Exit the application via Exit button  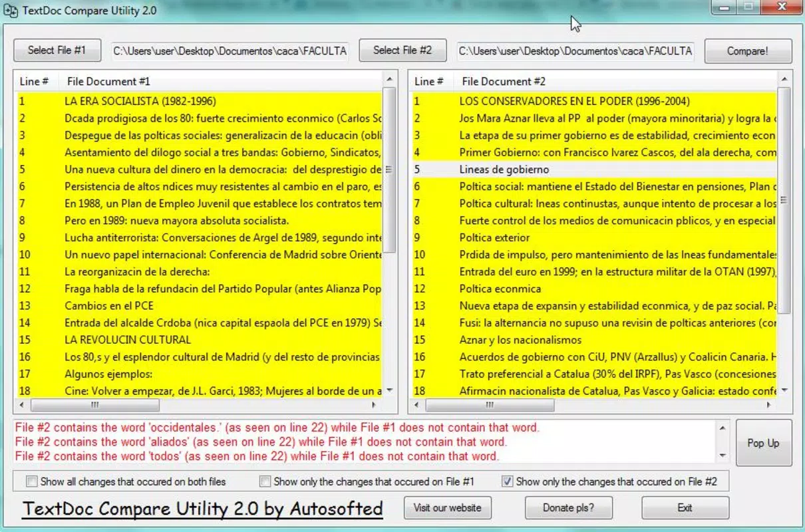point(685,508)
